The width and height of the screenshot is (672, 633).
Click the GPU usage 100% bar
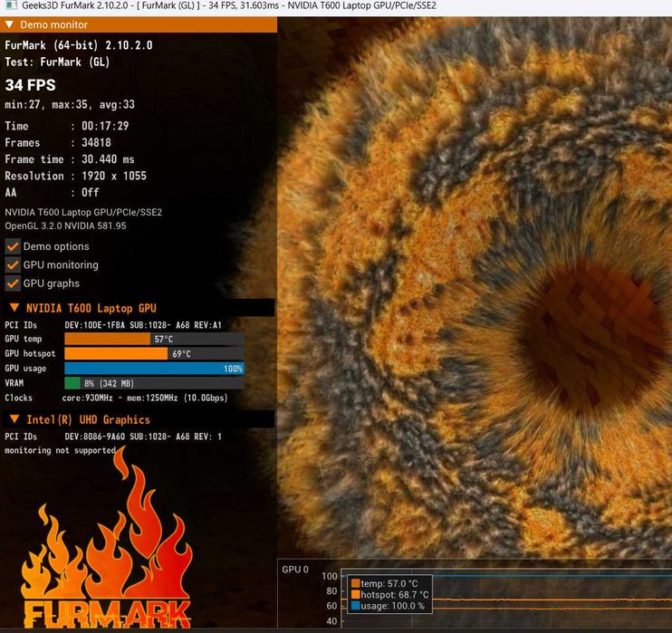[154, 369]
